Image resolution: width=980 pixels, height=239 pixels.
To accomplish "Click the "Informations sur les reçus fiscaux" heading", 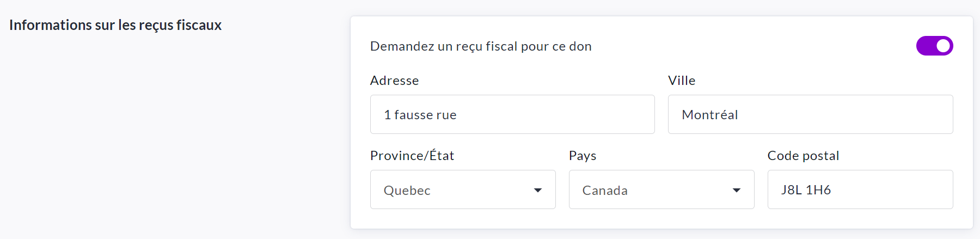I will click(x=115, y=25).
